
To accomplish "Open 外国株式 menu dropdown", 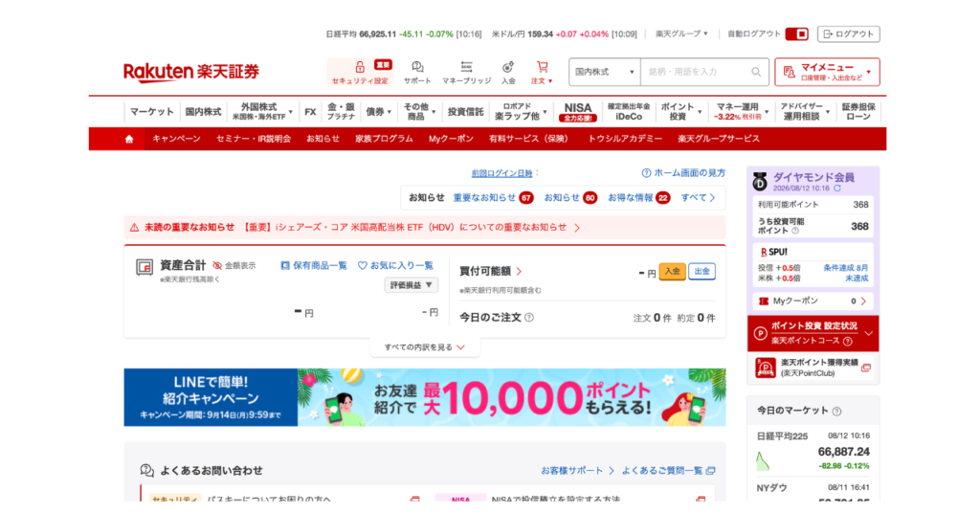I will click(x=262, y=112).
